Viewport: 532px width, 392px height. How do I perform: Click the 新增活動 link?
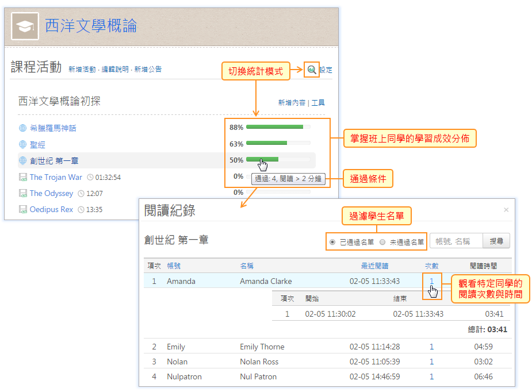click(x=82, y=70)
